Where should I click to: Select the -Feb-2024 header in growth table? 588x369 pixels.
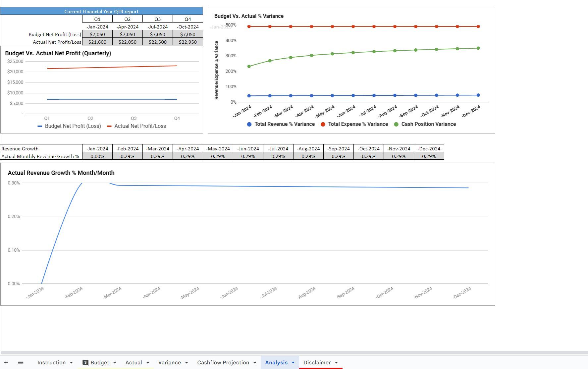(x=128, y=148)
